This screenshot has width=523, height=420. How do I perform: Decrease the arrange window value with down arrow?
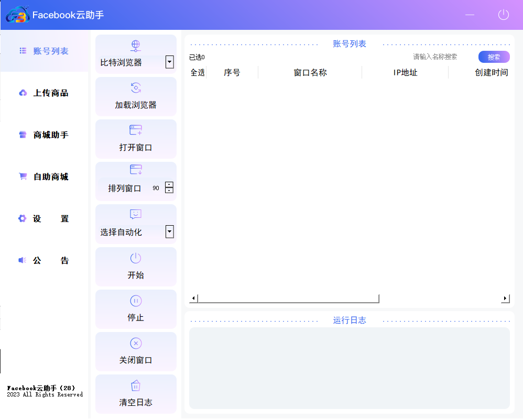coord(169,191)
